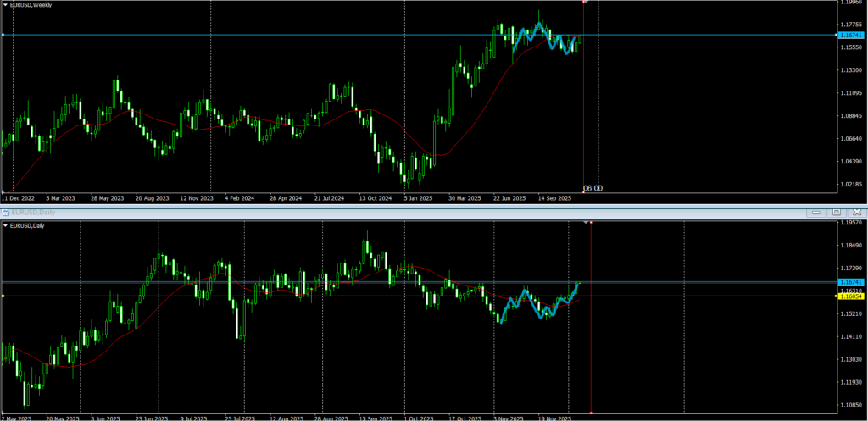The height and width of the screenshot is (421, 868).
Task: Open the EURUSD,Daily chart dropdown arrow
Action: click(x=5, y=225)
